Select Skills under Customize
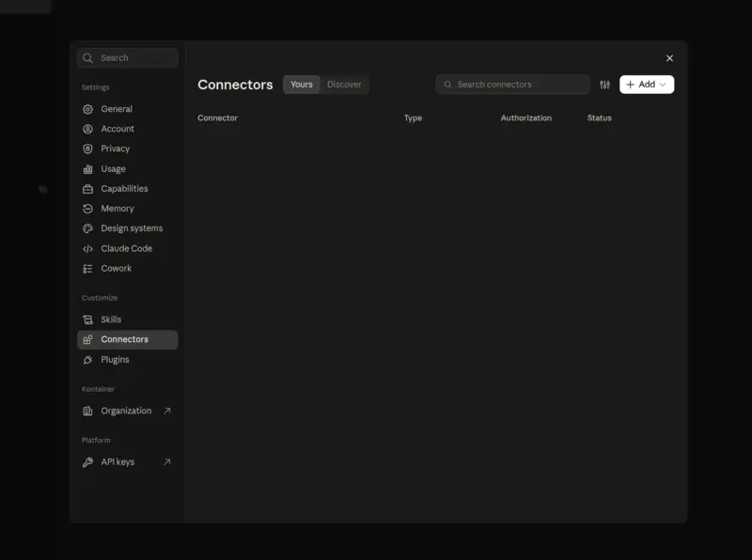Image resolution: width=752 pixels, height=560 pixels. [x=128, y=319]
